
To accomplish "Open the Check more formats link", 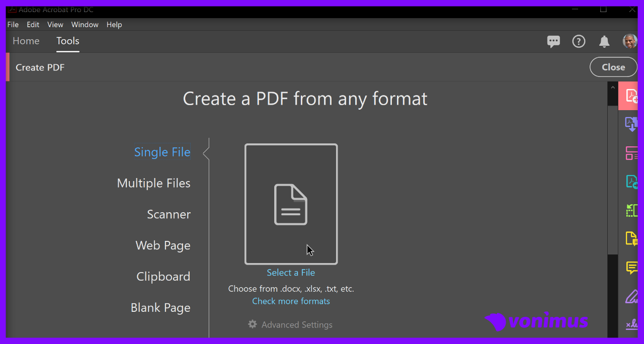I will 291,301.
